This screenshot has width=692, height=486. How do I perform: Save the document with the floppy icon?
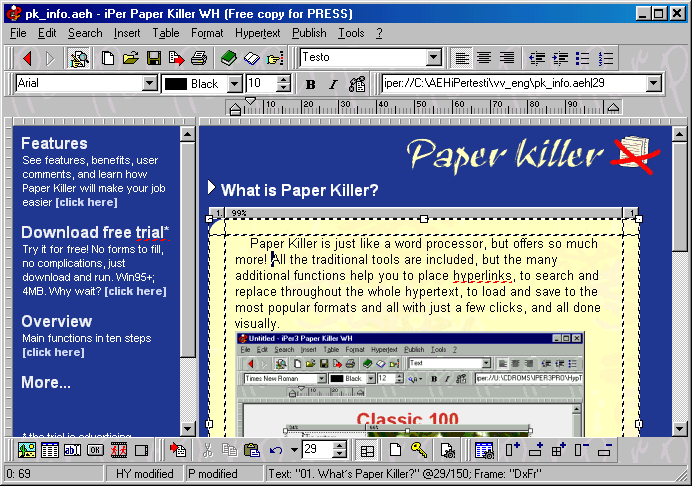[x=154, y=58]
